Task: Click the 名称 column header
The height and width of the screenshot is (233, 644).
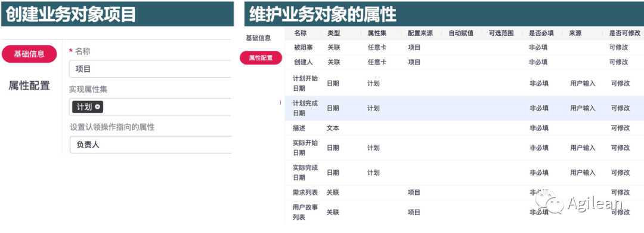Action: click(x=301, y=33)
